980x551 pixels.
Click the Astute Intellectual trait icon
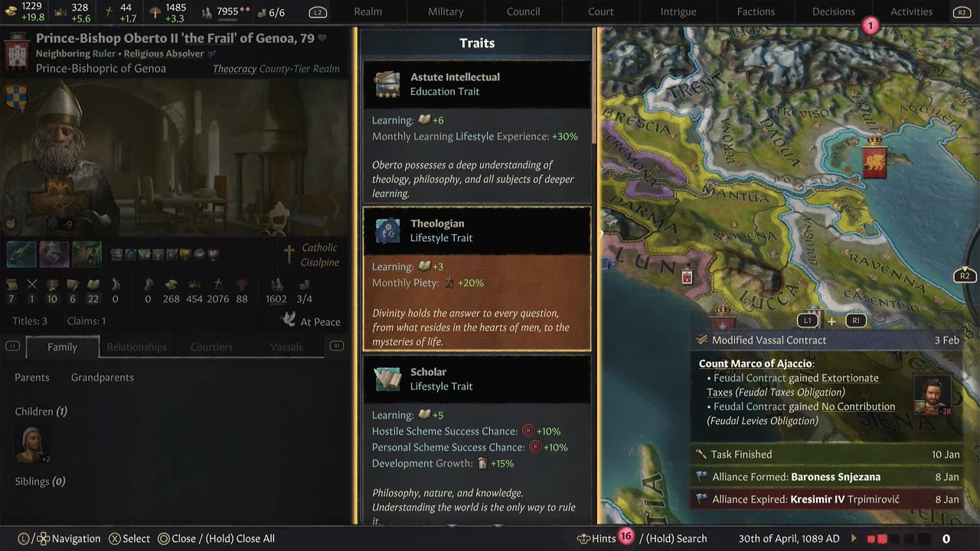click(387, 84)
